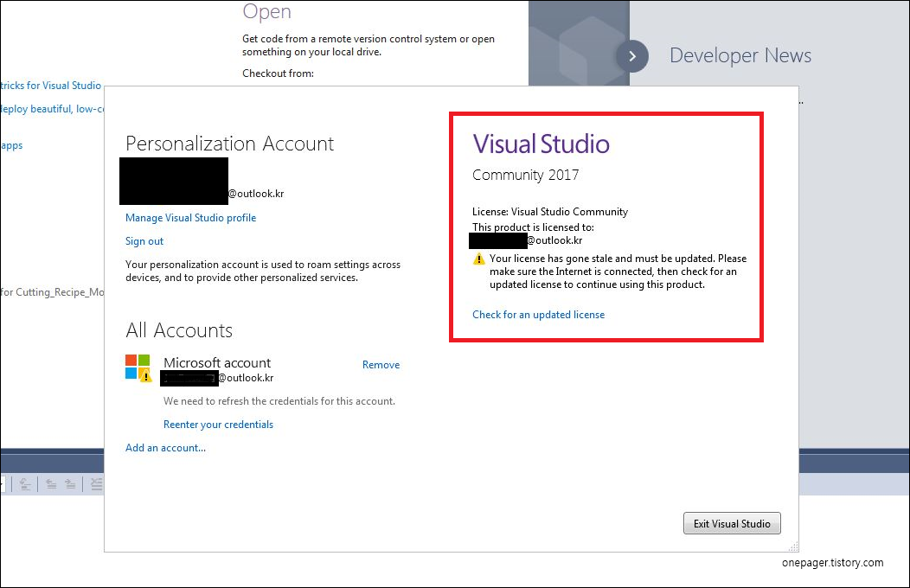Image resolution: width=910 pixels, height=588 pixels.
Task: Click the 'Visual Studio' product title
Action: pos(541,144)
